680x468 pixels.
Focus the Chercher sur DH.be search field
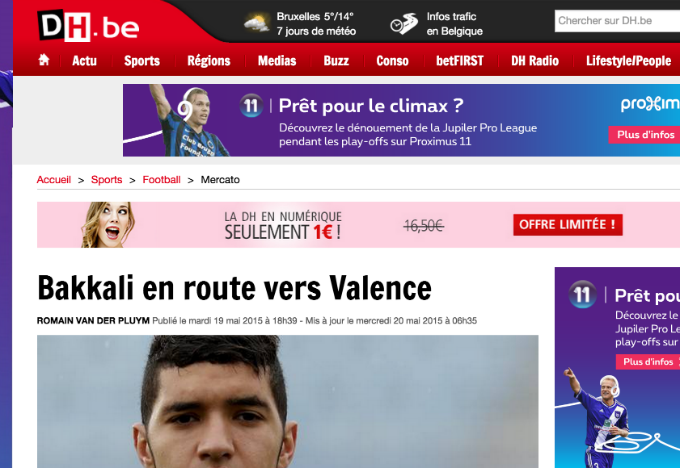617,21
